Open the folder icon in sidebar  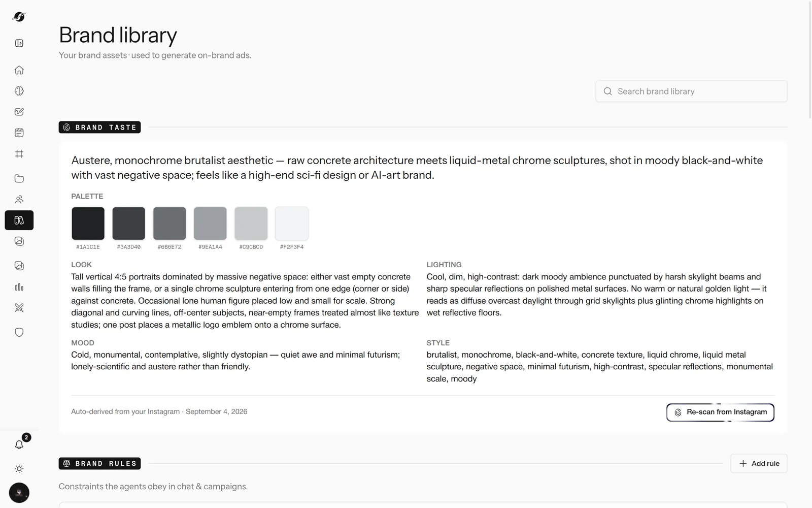(x=19, y=178)
